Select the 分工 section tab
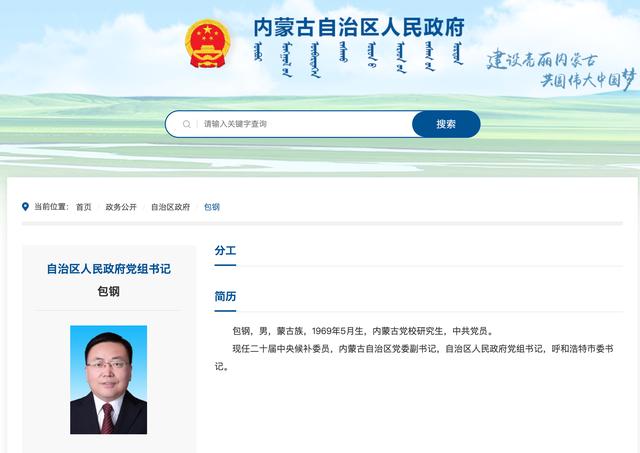 click(225, 251)
